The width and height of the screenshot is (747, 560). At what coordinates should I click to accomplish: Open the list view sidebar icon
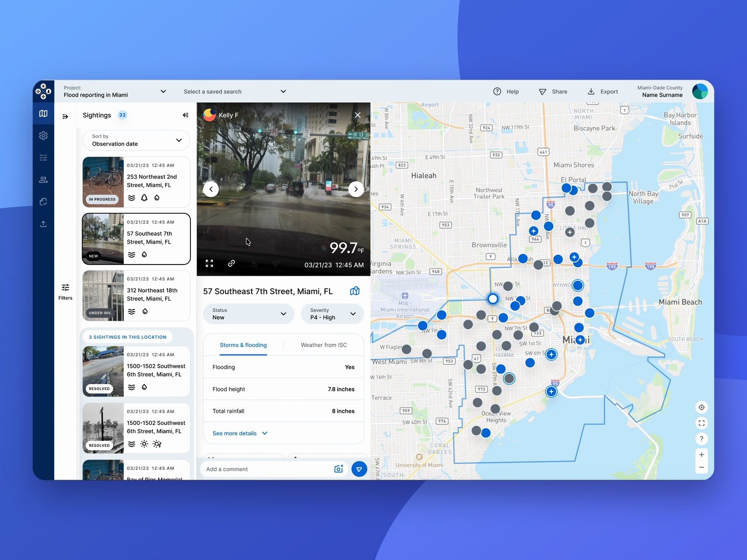(x=43, y=158)
